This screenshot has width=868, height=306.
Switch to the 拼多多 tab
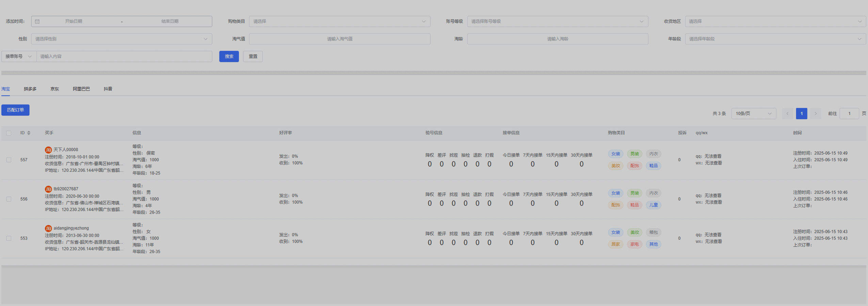tap(30, 89)
